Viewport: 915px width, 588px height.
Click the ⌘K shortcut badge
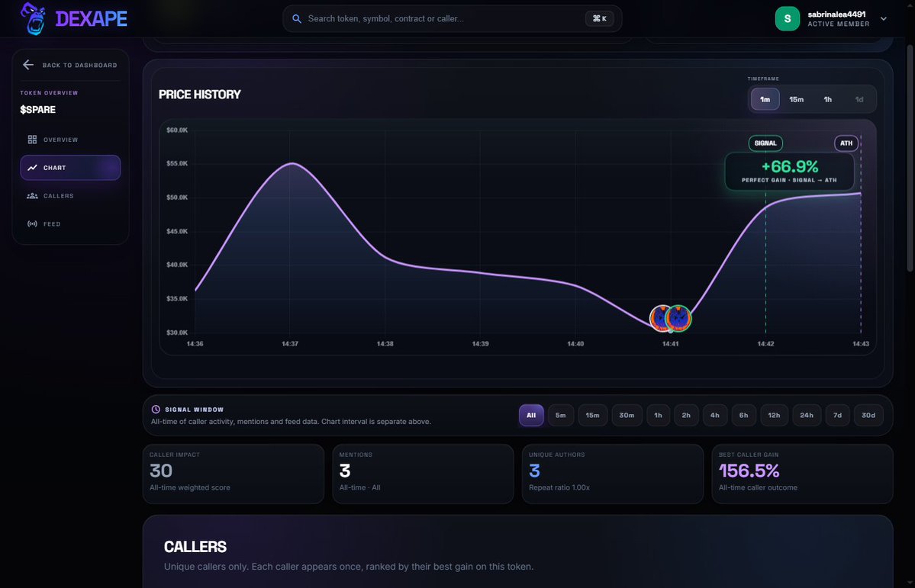599,18
